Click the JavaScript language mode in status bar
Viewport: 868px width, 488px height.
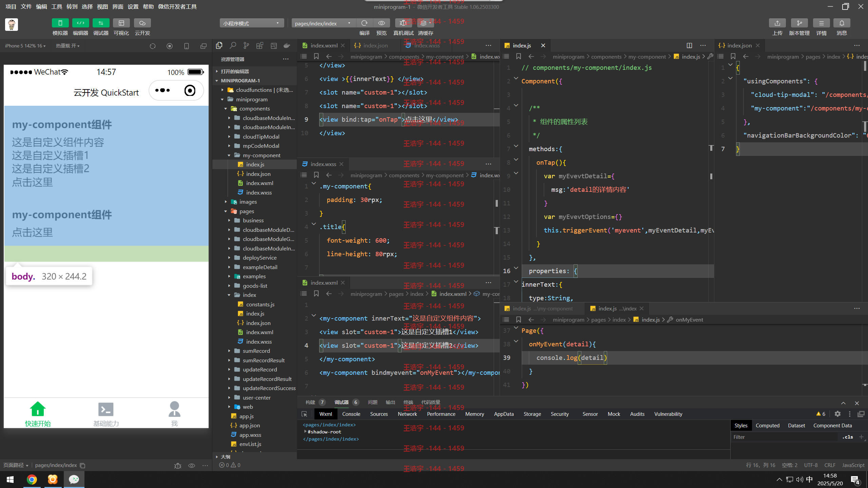[853, 465]
